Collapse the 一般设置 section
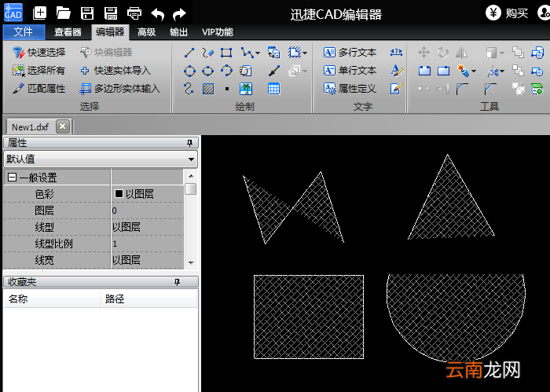The image size is (550, 392). click(x=12, y=178)
